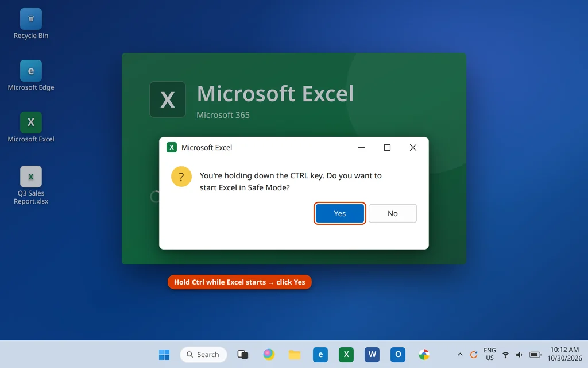Click Yes to start Excel in Safe Mode
This screenshot has height=368, width=588.
point(339,213)
